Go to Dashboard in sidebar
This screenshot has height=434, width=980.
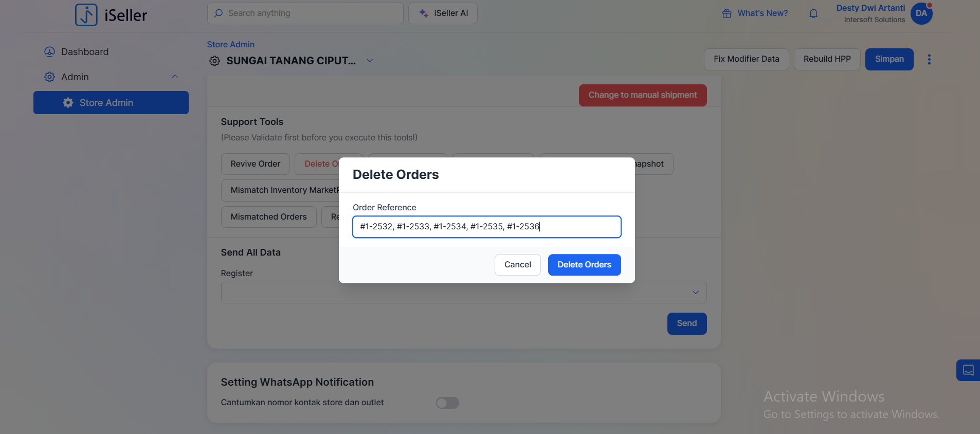coord(85,52)
